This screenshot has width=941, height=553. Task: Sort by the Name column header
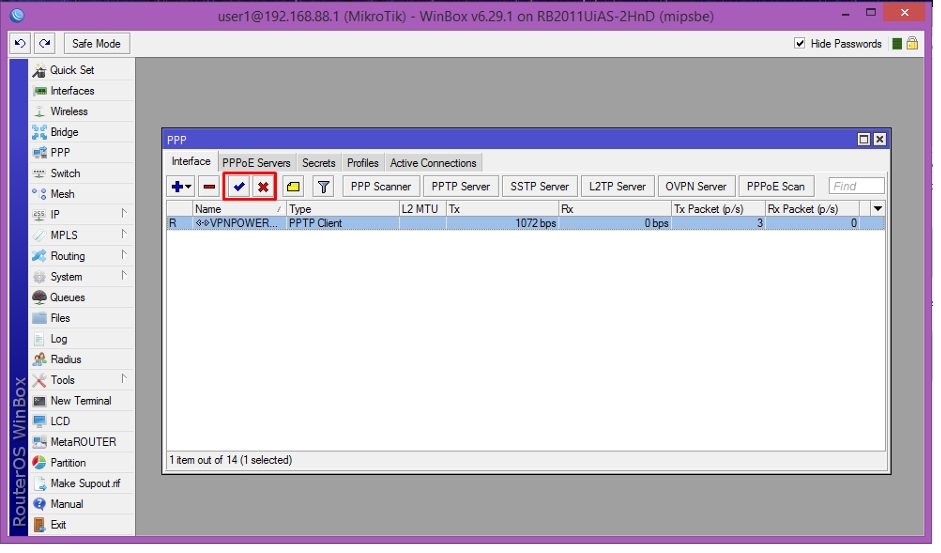point(239,210)
